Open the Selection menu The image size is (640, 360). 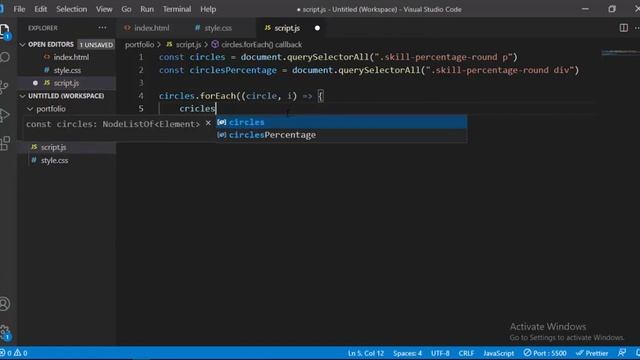(71, 9)
